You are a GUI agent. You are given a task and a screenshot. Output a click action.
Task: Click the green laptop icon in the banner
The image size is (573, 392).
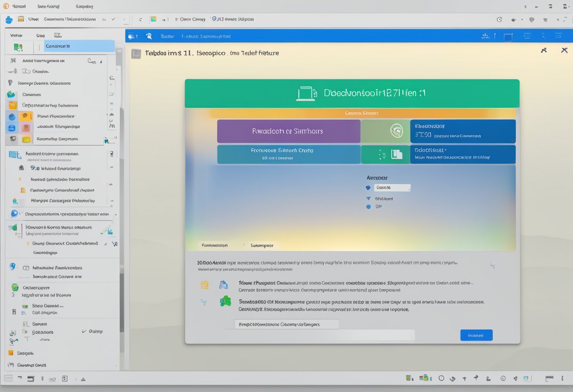(x=305, y=93)
